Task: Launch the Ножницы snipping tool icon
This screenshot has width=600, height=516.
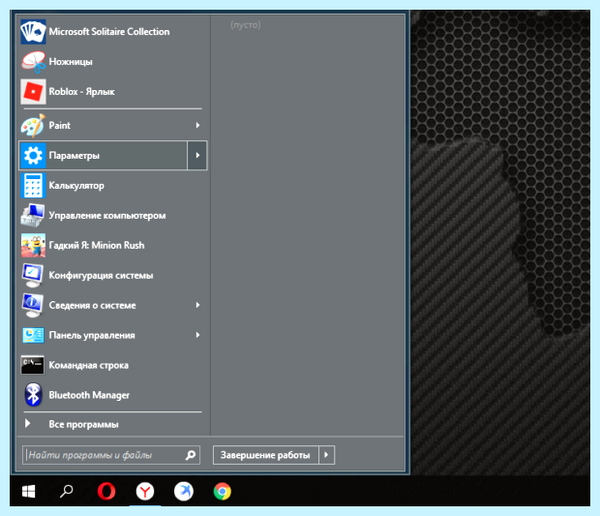Action: click(x=33, y=62)
